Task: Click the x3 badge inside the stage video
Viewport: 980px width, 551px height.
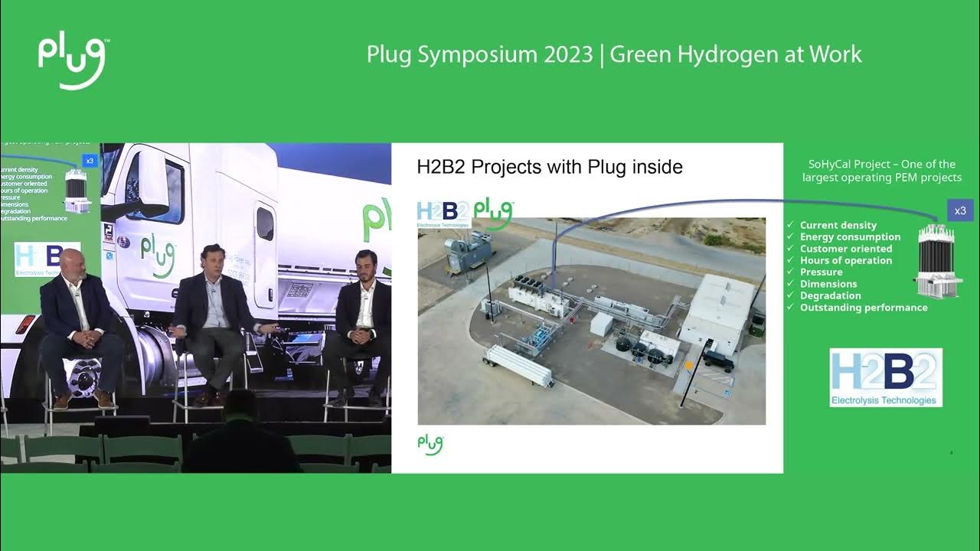Action: (90, 161)
